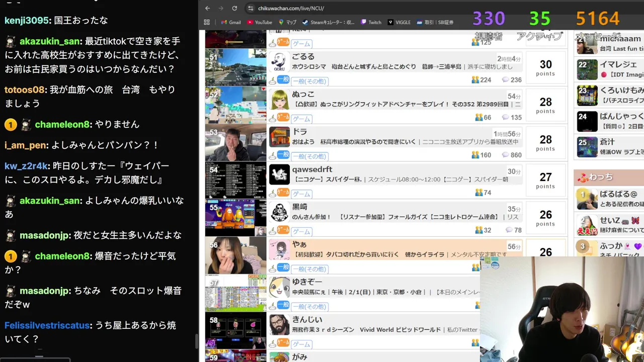Click 黒崎 channel avatar icon

(279, 212)
